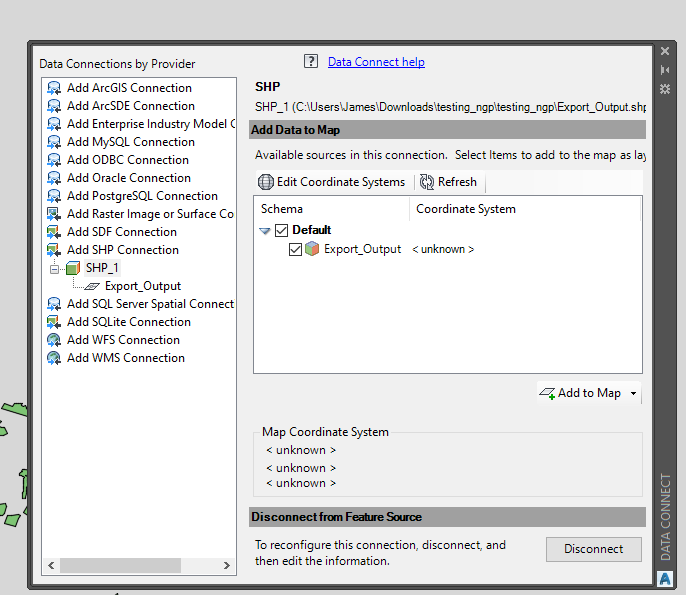The image size is (686, 595).
Task: Click the Add WMS Connection globe icon
Action: [54, 358]
